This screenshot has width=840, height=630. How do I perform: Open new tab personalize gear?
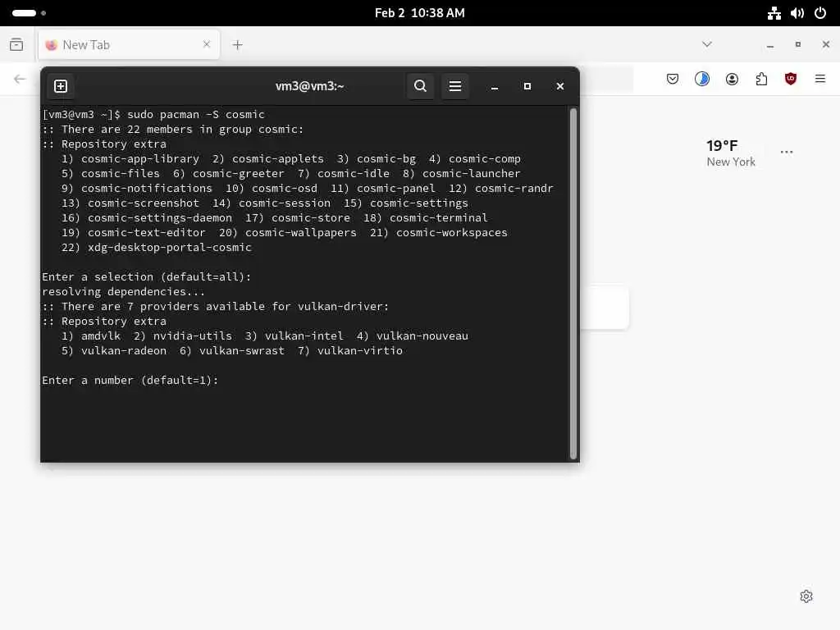click(806, 596)
